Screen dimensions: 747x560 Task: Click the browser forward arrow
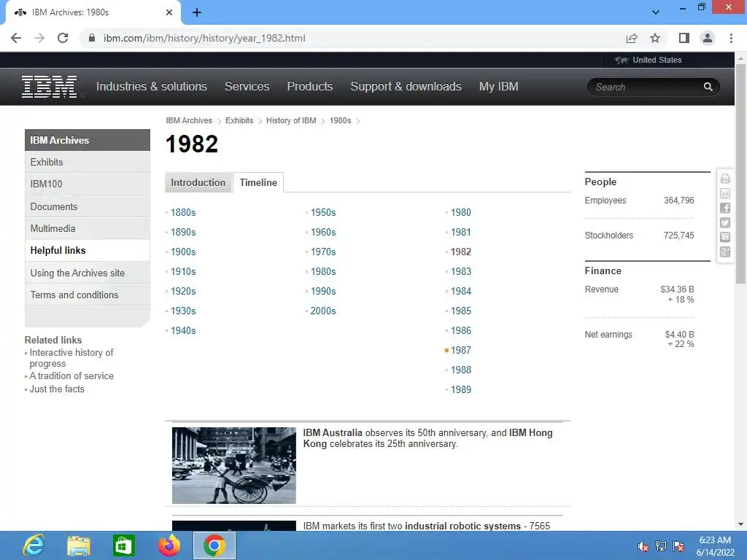coord(39,38)
